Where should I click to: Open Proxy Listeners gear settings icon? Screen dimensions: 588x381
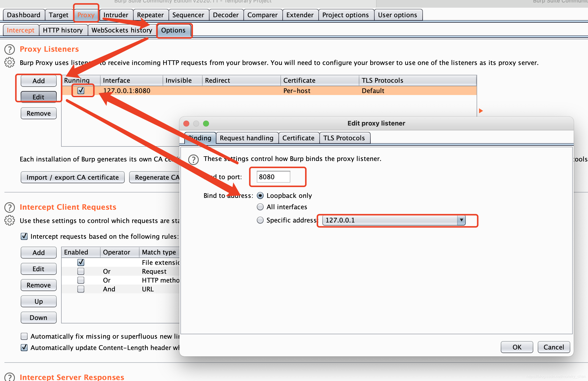[10, 63]
